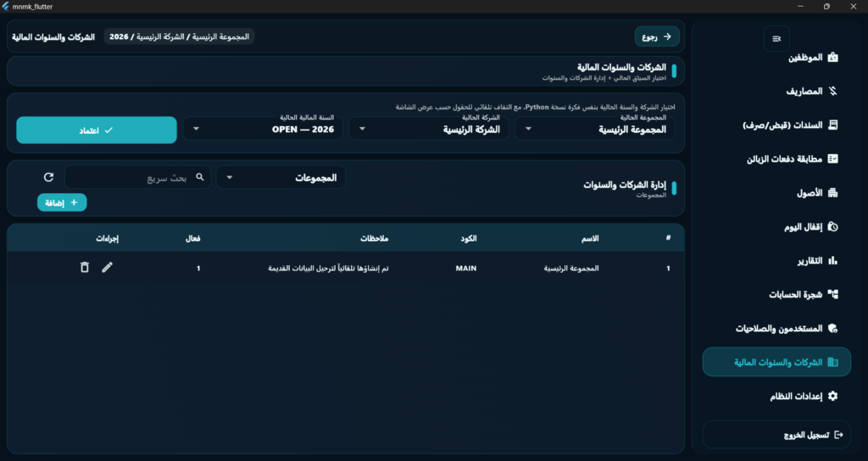
Task: Click the trash delete icon in MAIN row
Action: 84,267
